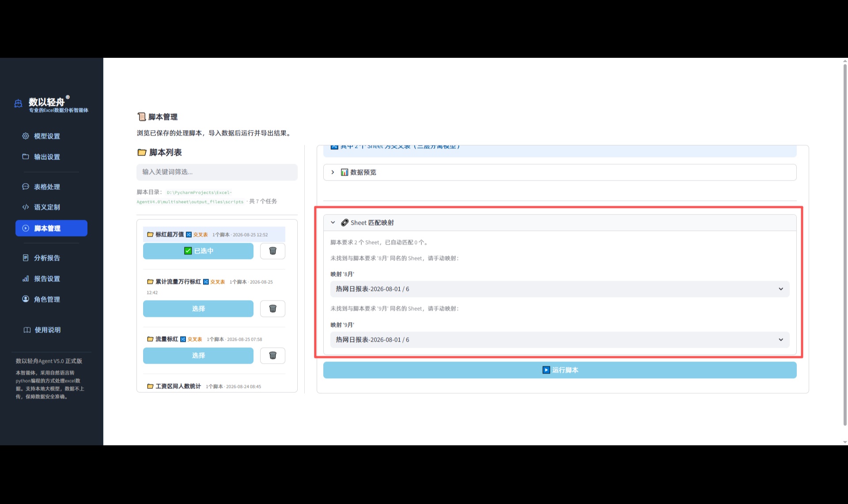Click the 工资区间人数统计 script title

point(178,386)
